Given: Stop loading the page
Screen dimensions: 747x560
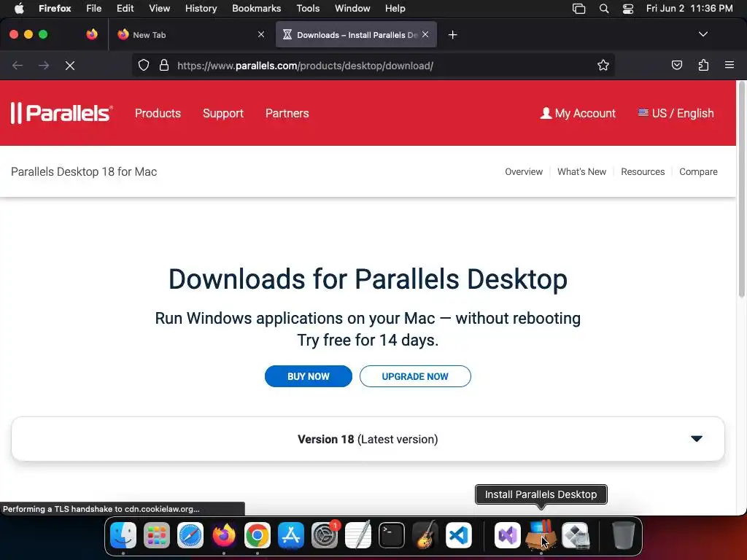Looking at the screenshot, I should click(x=69, y=66).
